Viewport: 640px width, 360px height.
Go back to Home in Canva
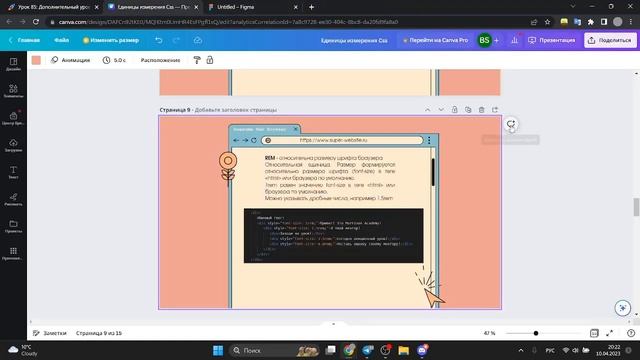24,40
